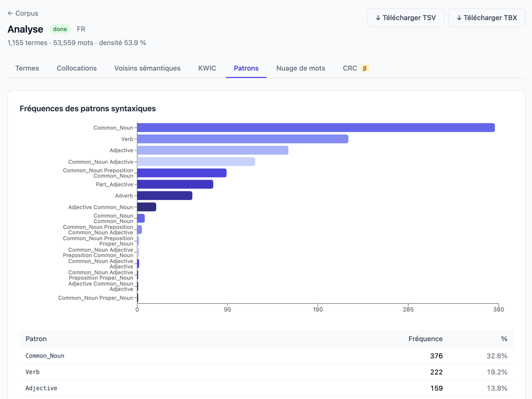Image resolution: width=532 pixels, height=399 pixels.
Task: Go back to Corpus
Action: [x=23, y=13]
